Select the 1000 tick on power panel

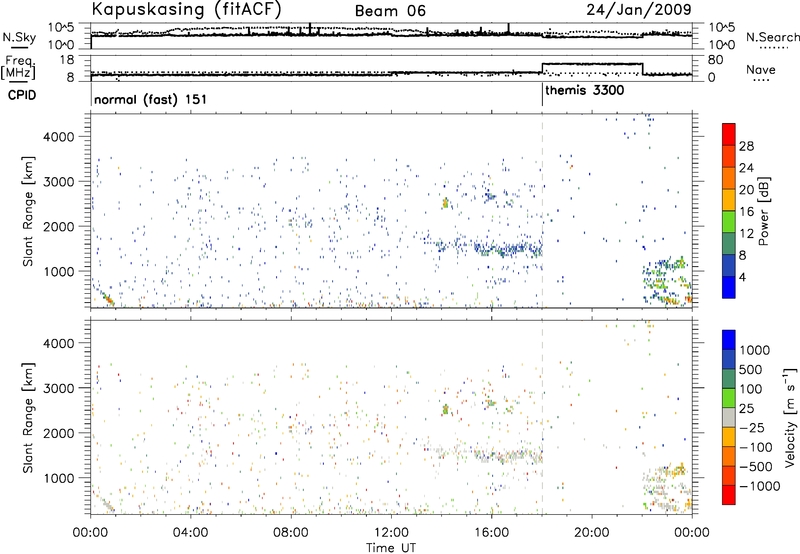coord(59,271)
